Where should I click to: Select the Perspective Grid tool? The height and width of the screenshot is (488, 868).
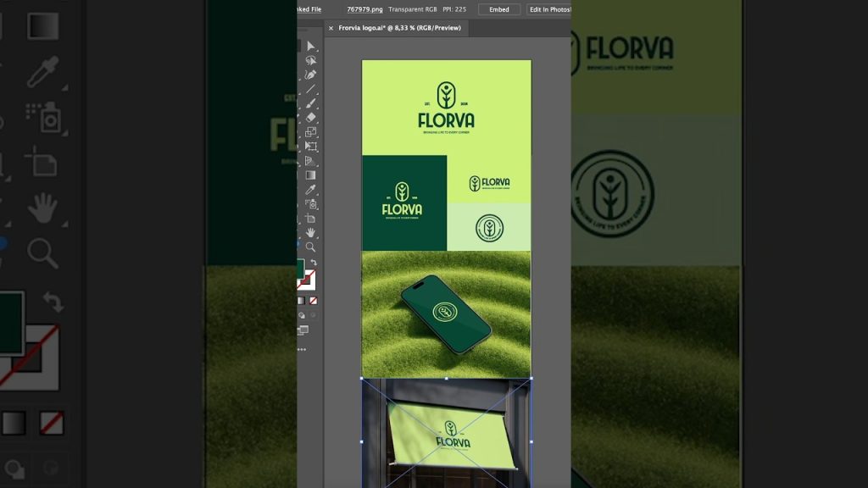[x=310, y=161]
